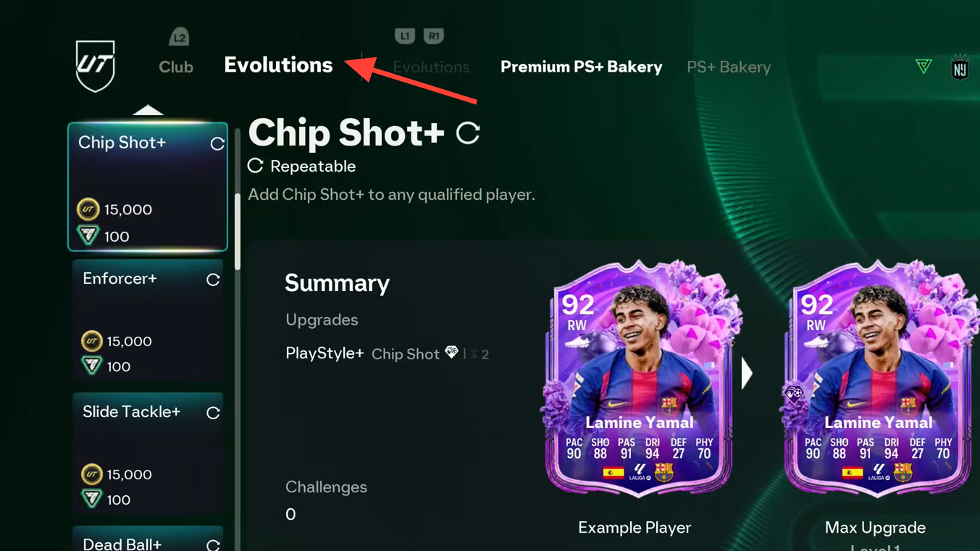The width and height of the screenshot is (980, 551).
Task: Click the evolution list scrollbar
Action: [x=237, y=232]
